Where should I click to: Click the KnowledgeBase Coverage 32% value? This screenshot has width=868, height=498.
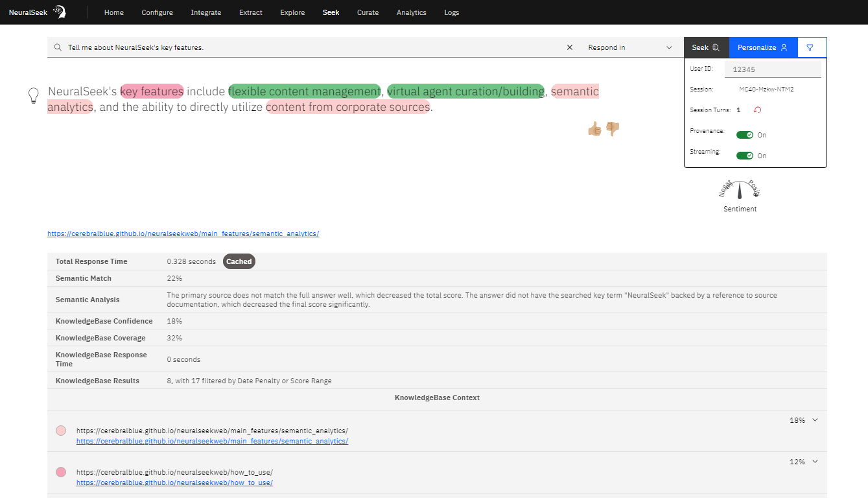pyautogui.click(x=174, y=338)
